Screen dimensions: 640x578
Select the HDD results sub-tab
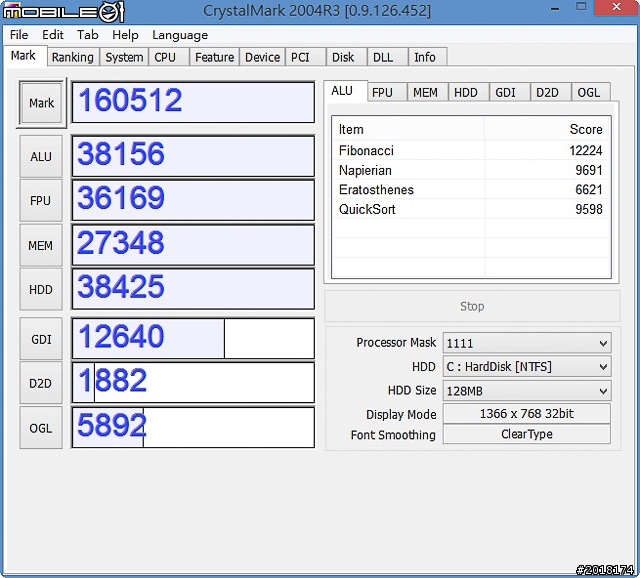(x=469, y=92)
